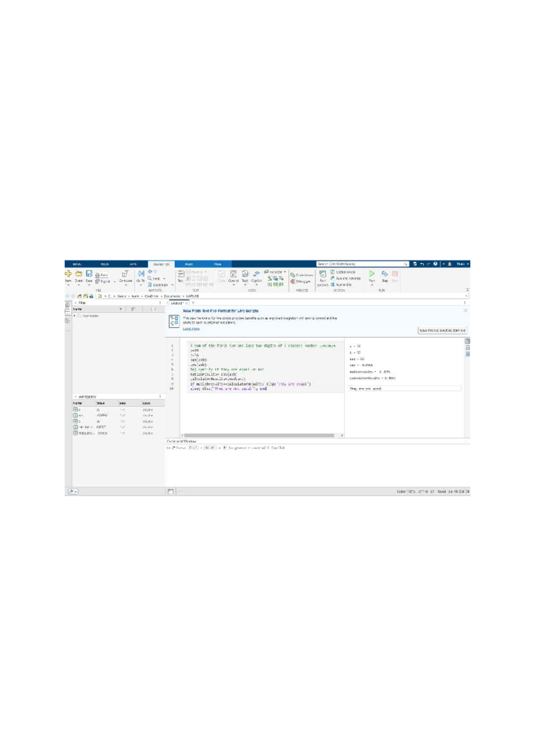Click the New file icon

[68, 274]
